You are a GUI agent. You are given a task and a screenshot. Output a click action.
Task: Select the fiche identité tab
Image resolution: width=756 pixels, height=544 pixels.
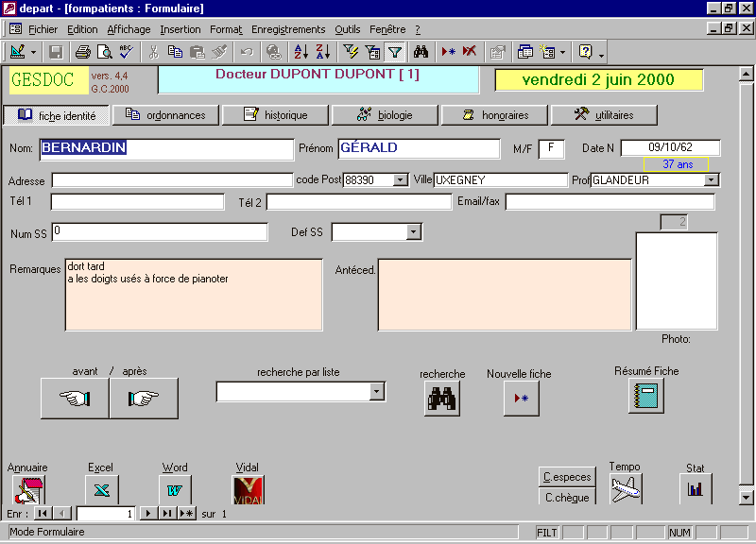[x=57, y=115]
